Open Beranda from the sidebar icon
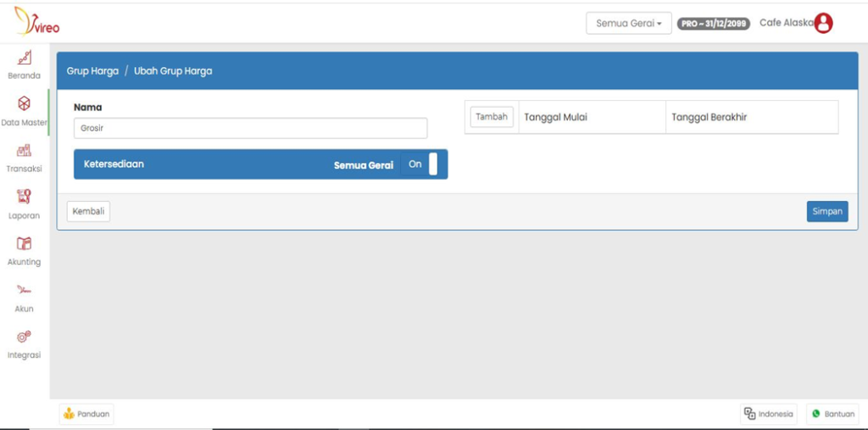The height and width of the screenshot is (430, 868). [24, 58]
